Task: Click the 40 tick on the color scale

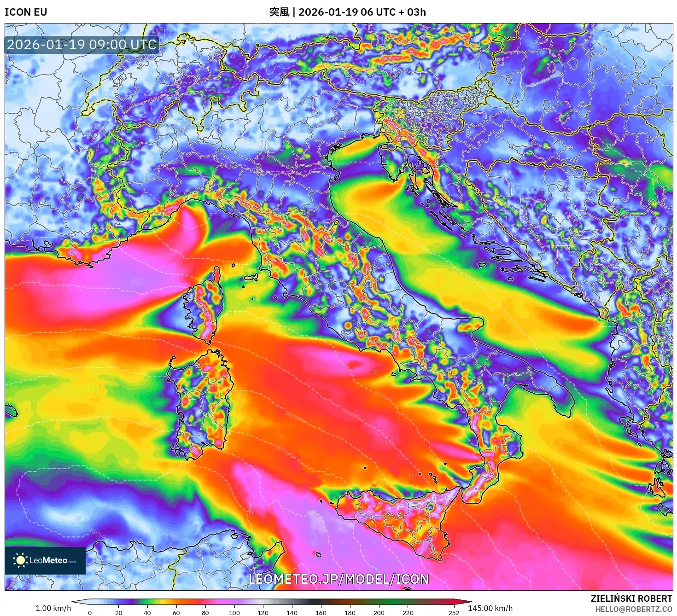Action: 147,612
